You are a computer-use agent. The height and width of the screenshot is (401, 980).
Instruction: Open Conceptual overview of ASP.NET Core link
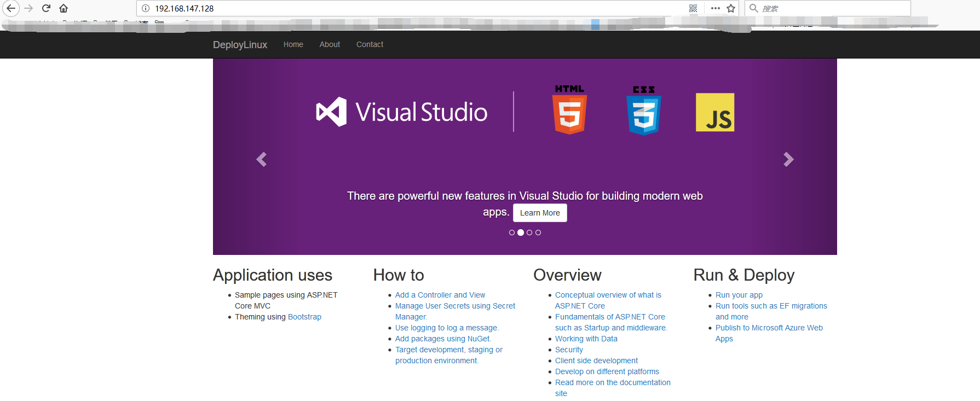[608, 300]
